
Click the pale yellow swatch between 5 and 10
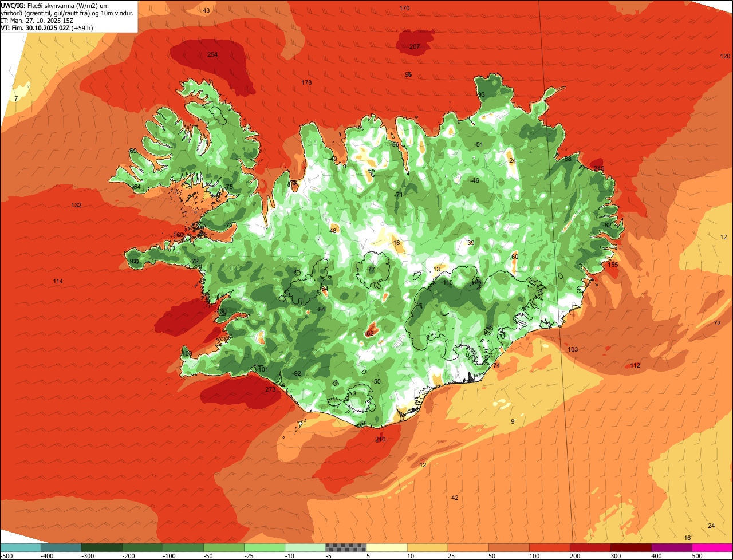(387, 547)
